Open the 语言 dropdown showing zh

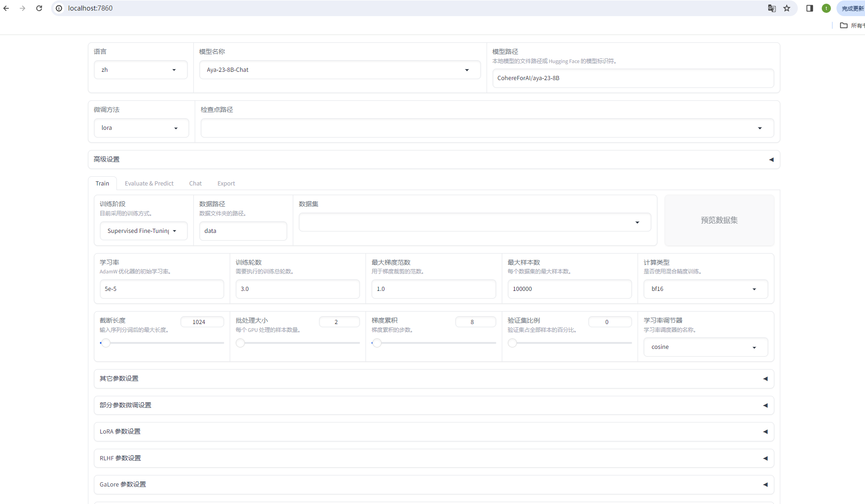tap(140, 70)
